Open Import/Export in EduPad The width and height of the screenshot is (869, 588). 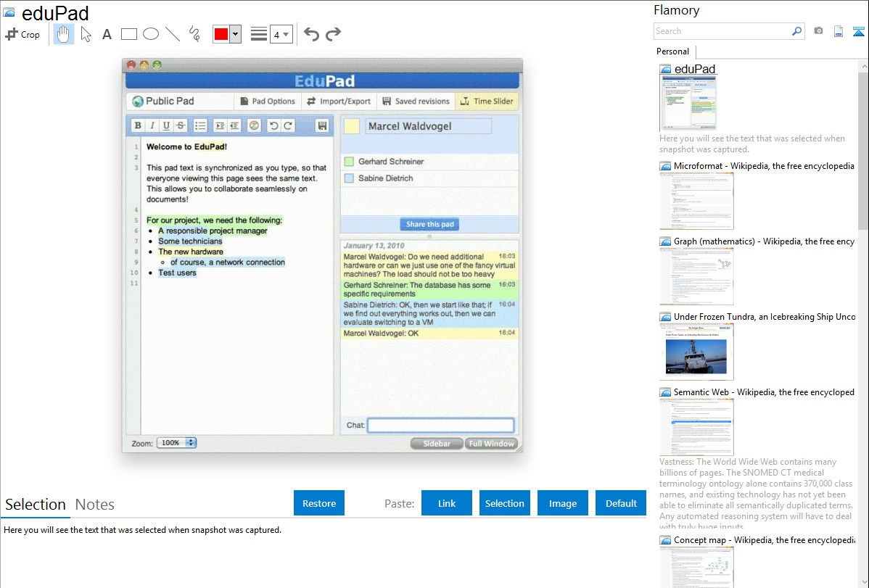(x=339, y=102)
